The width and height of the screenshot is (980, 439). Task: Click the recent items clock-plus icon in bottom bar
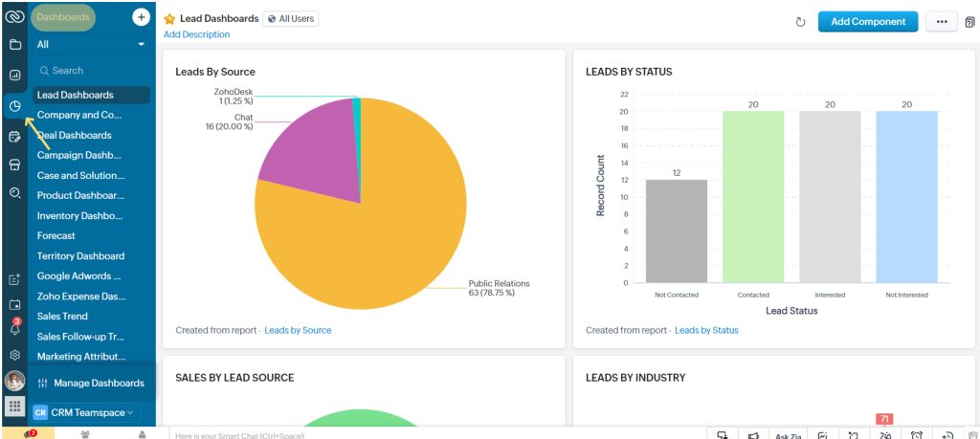(x=947, y=435)
